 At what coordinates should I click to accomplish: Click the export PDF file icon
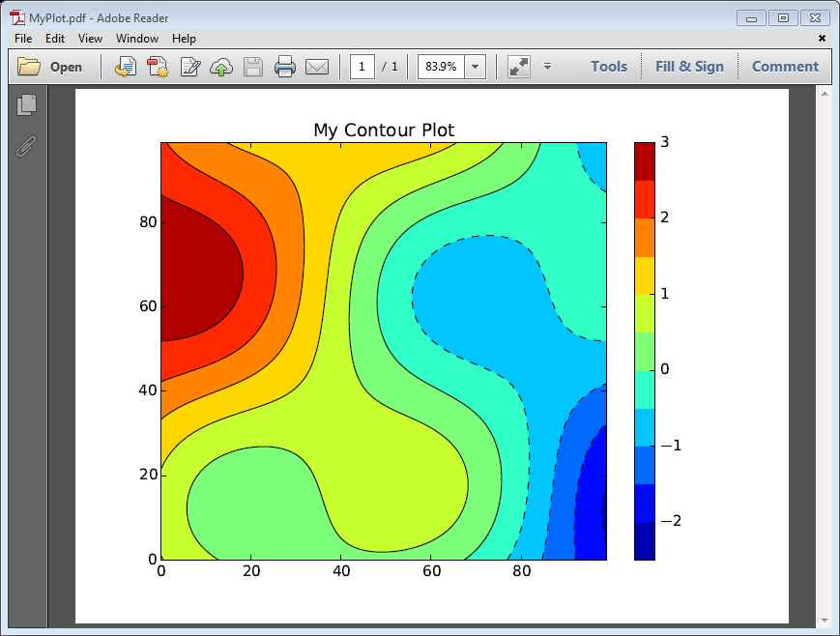(126, 67)
